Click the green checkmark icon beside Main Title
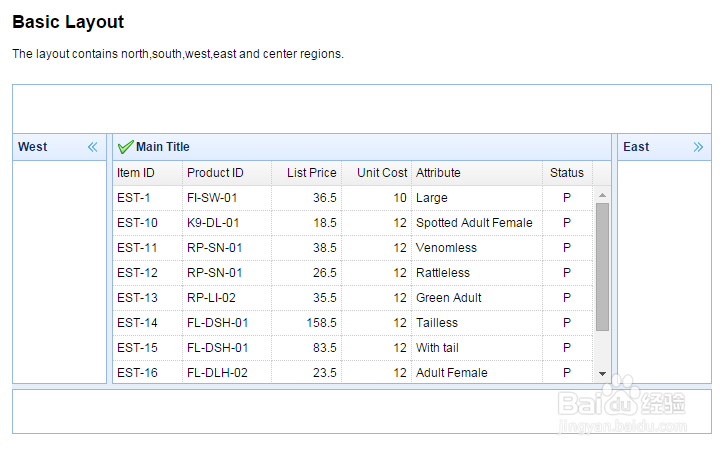This screenshot has width=727, height=451. 125,147
